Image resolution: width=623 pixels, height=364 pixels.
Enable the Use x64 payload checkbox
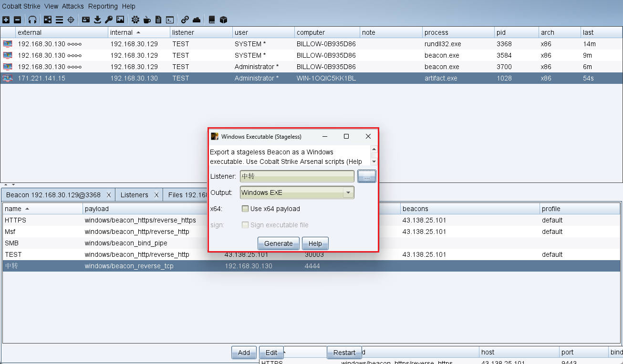(245, 209)
